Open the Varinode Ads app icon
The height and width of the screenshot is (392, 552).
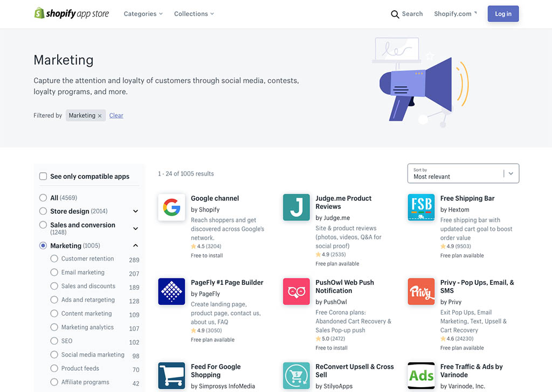point(421,375)
